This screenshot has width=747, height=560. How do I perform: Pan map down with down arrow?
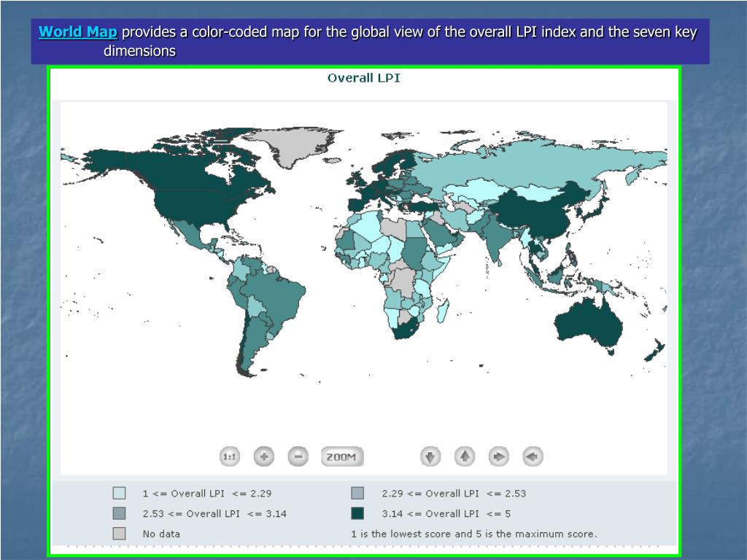(x=430, y=456)
